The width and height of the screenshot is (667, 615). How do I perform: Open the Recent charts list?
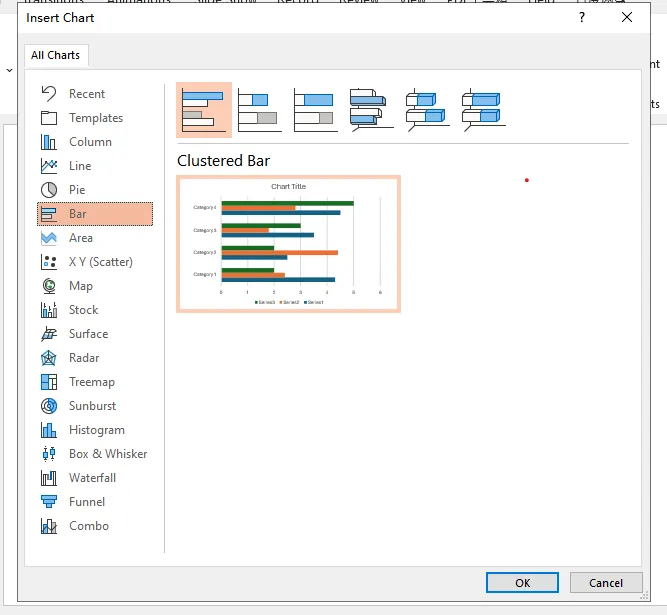click(86, 94)
